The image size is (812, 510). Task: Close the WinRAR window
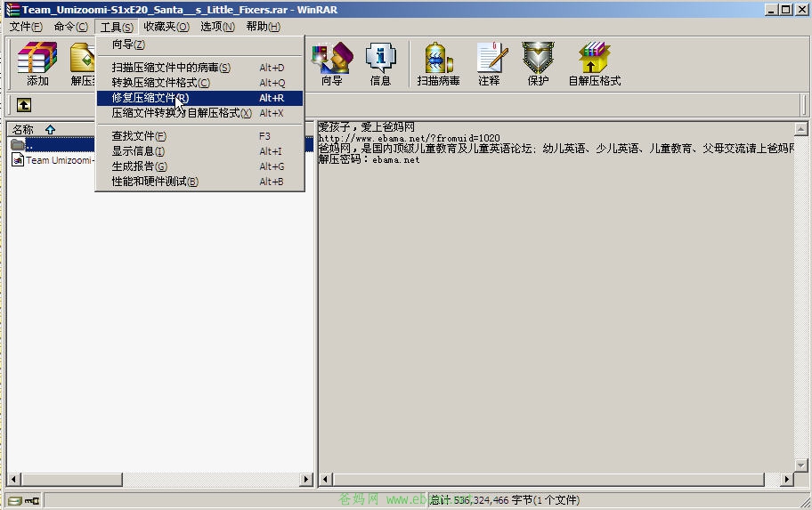801,9
